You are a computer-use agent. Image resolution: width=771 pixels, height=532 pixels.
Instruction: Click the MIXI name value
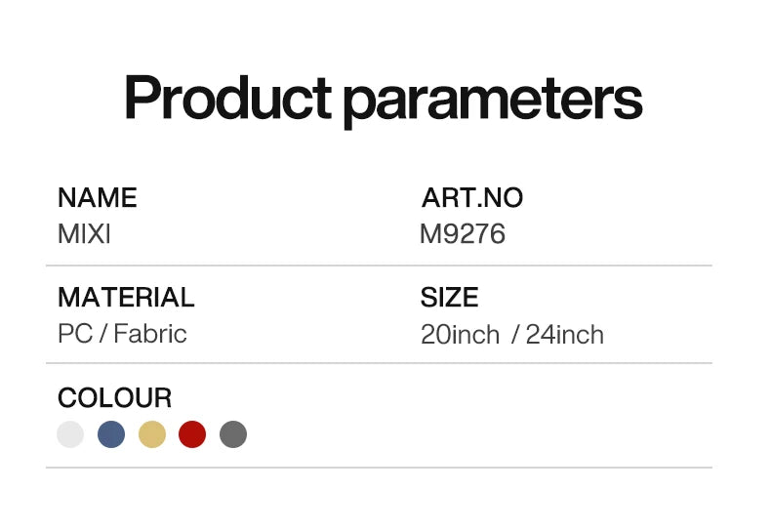(84, 234)
